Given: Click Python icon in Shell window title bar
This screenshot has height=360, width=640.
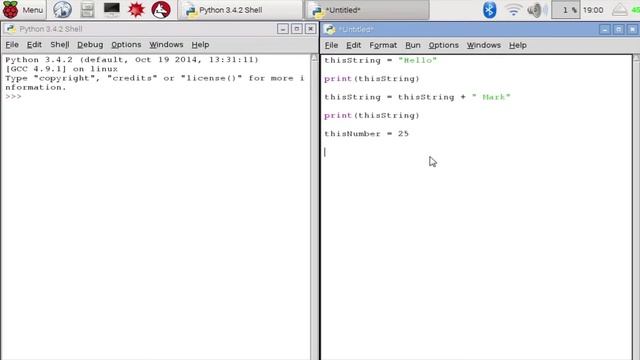Looking at the screenshot, I should 11,29.
